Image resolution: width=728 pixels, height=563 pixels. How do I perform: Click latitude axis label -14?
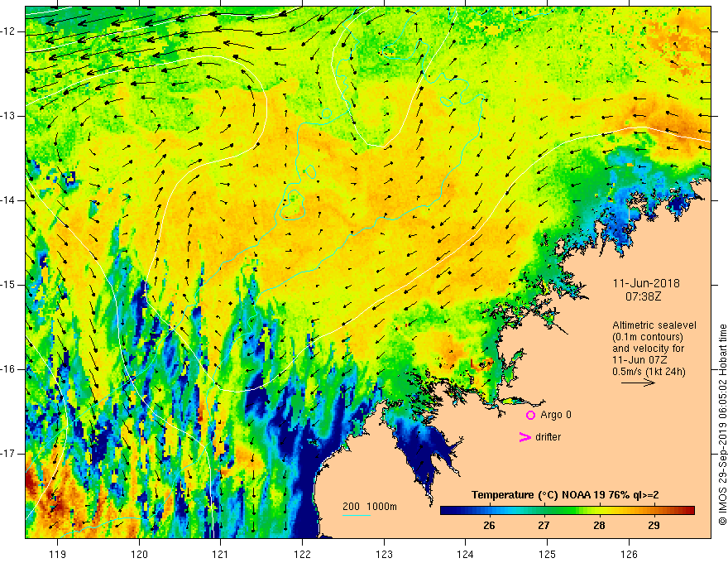[9, 200]
